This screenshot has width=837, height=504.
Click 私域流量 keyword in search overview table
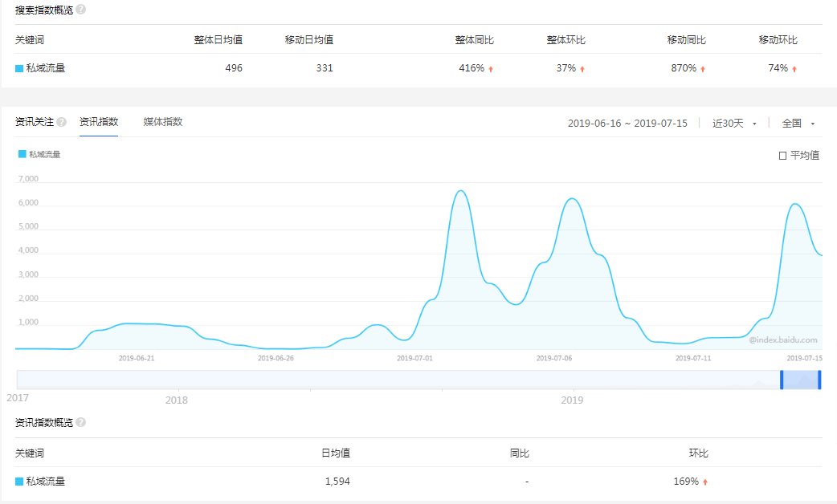45,68
